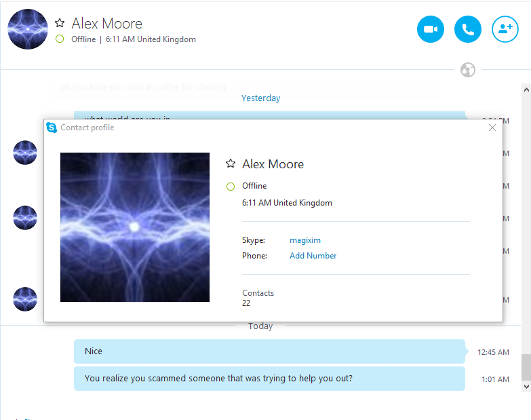Click the add people to conversation icon
Viewport: 531px width, 420px height.
505,29
